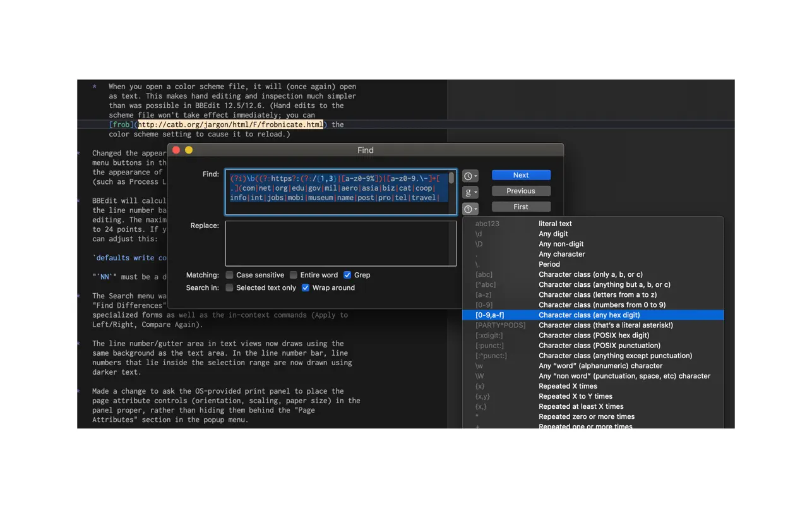Select 'Any "non word" character' entry
The image size is (812, 508).
click(x=593, y=376)
